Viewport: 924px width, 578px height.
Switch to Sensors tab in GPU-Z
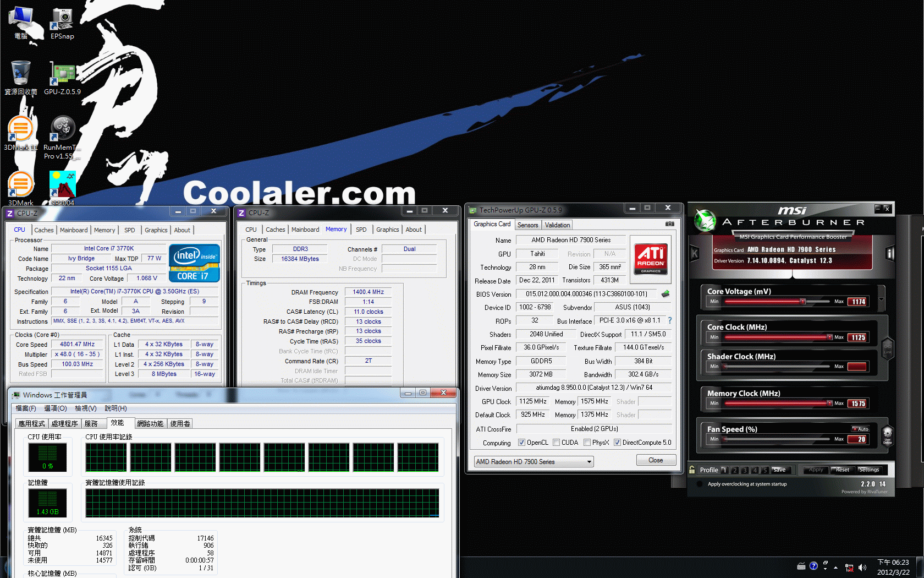(527, 225)
